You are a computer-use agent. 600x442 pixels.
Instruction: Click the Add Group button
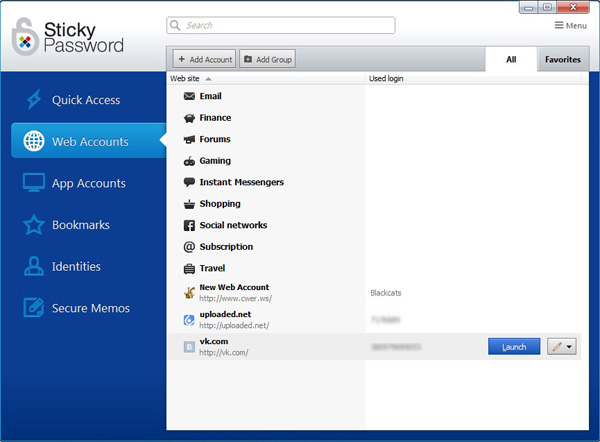point(267,59)
